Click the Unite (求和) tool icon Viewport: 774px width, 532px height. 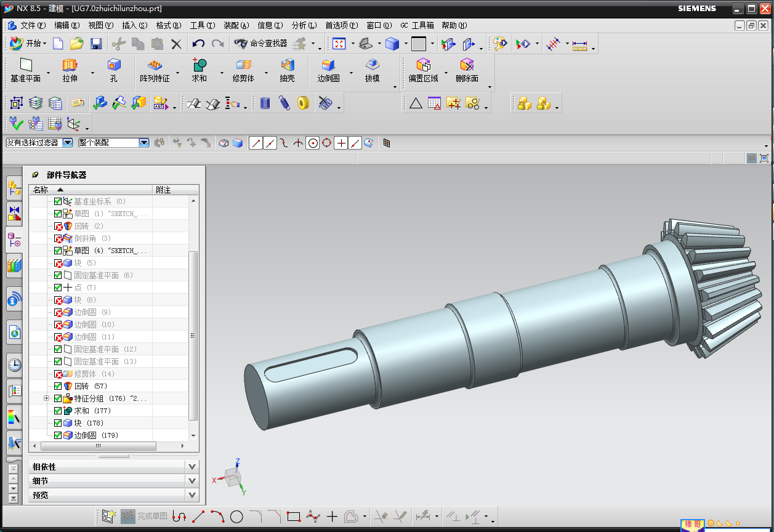pos(200,65)
